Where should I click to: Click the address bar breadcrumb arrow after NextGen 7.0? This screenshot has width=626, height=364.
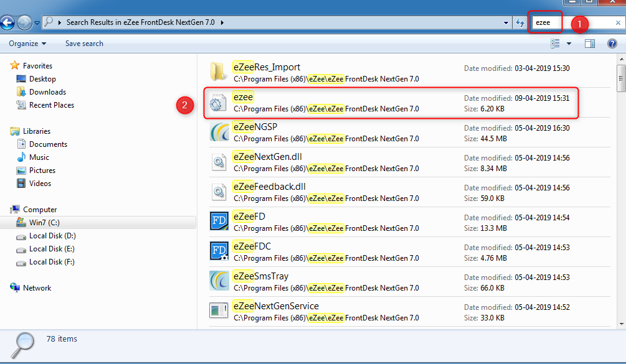[222, 22]
